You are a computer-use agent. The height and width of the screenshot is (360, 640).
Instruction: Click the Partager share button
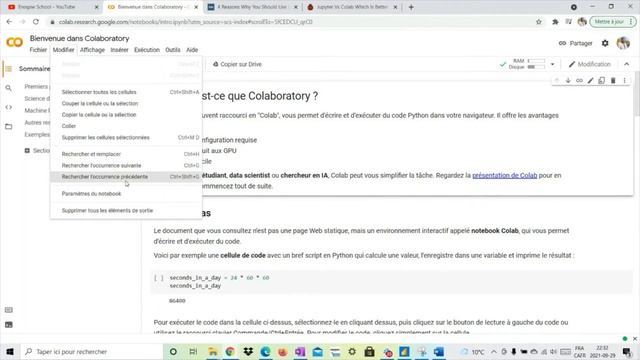(x=576, y=43)
